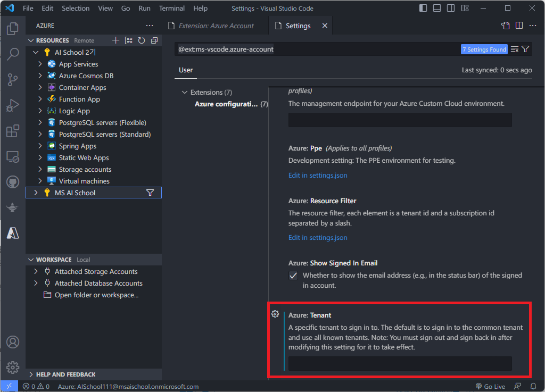The image size is (545, 392).
Task: Collapse Extensions (7) in settings tree
Action: (185, 93)
